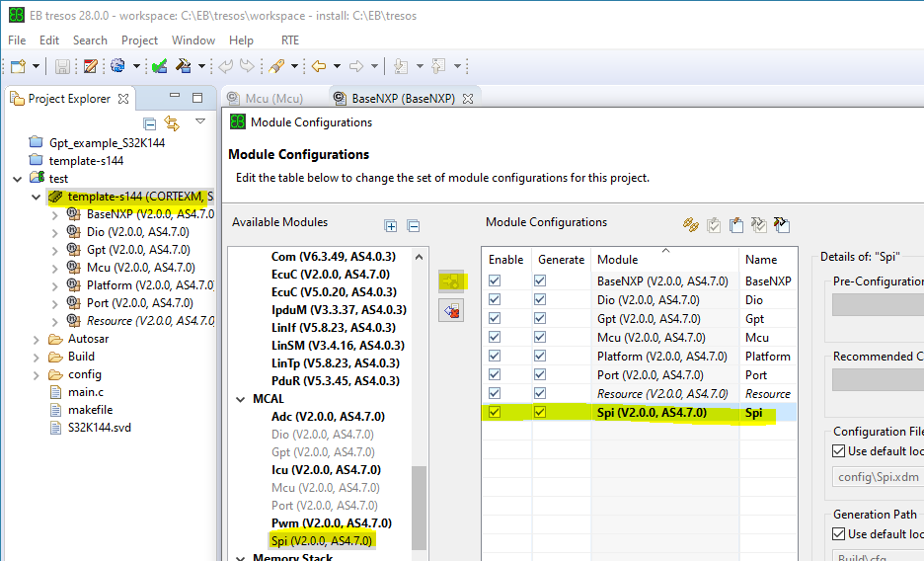Viewport: 924px width, 561px height.
Task: Toggle Generate checkbox for Dio row
Action: tap(540, 299)
